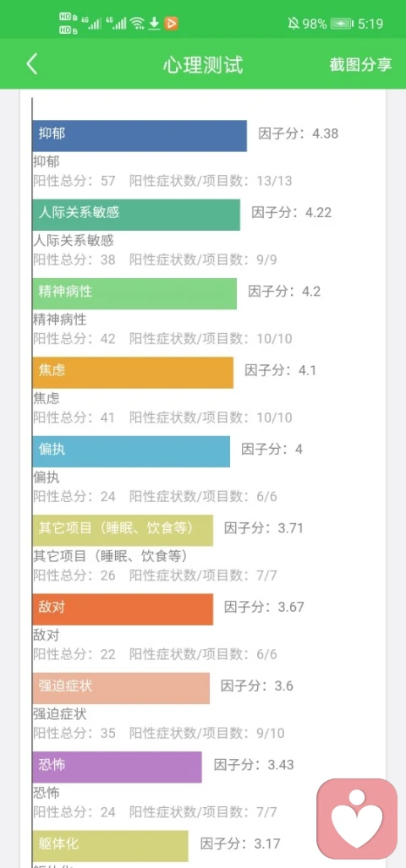Tap the download arrow status icon
The image size is (406, 868).
[x=155, y=24]
